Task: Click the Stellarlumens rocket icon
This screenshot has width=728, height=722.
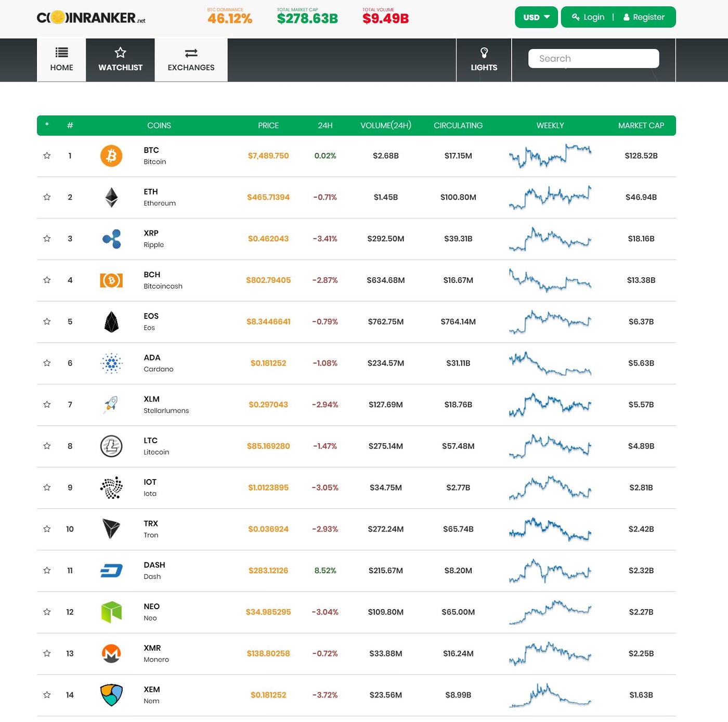Action: 111,405
